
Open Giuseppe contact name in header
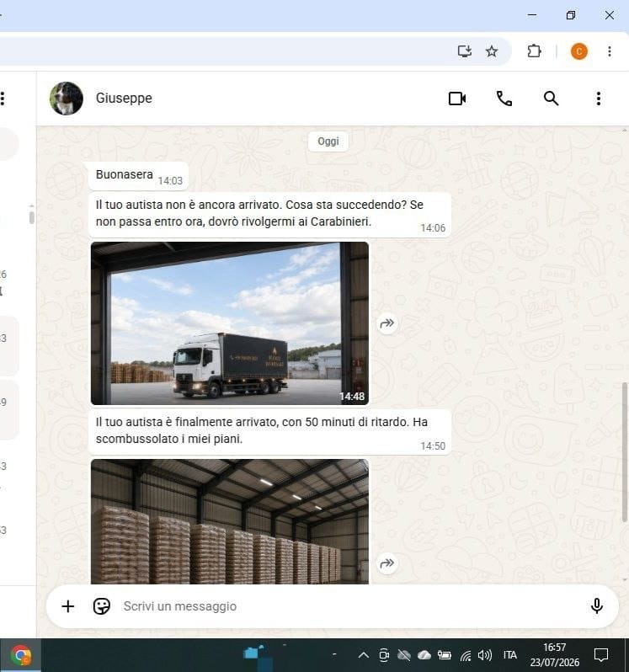(x=124, y=99)
